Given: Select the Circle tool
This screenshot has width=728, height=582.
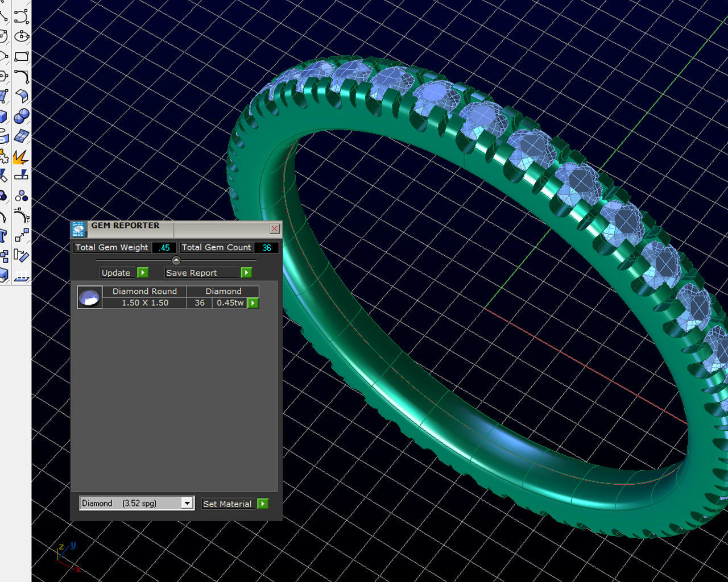Looking at the screenshot, I should pyautogui.click(x=3, y=36).
